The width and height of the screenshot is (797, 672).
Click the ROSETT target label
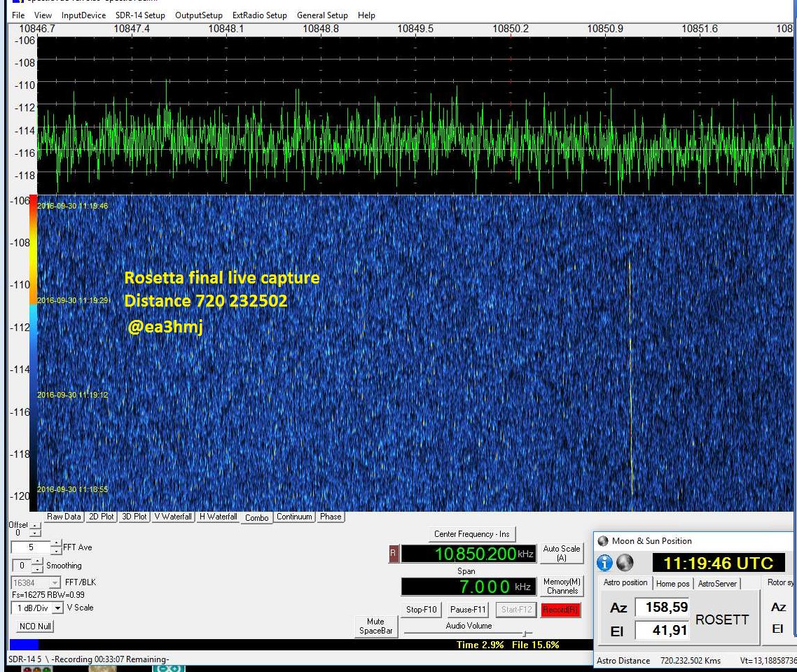(x=722, y=619)
